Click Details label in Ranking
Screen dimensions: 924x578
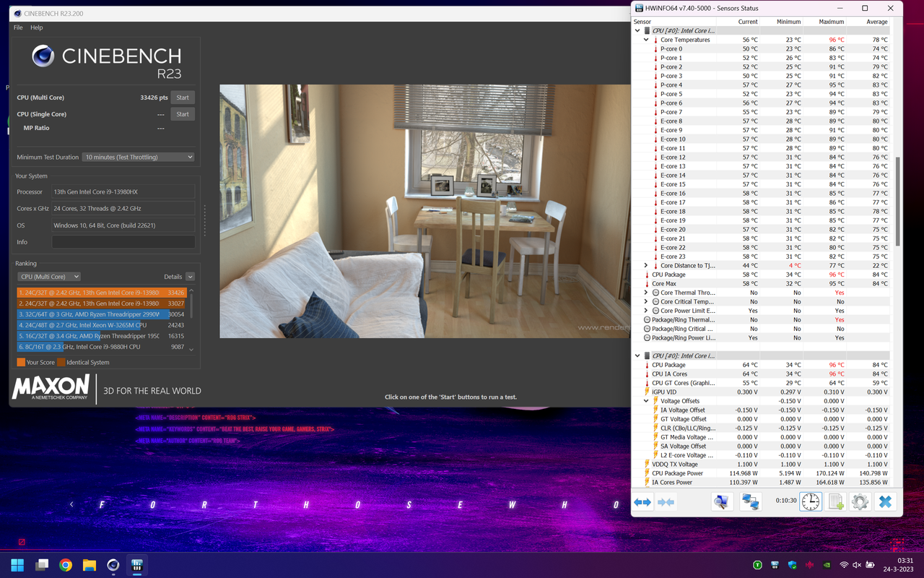(173, 277)
